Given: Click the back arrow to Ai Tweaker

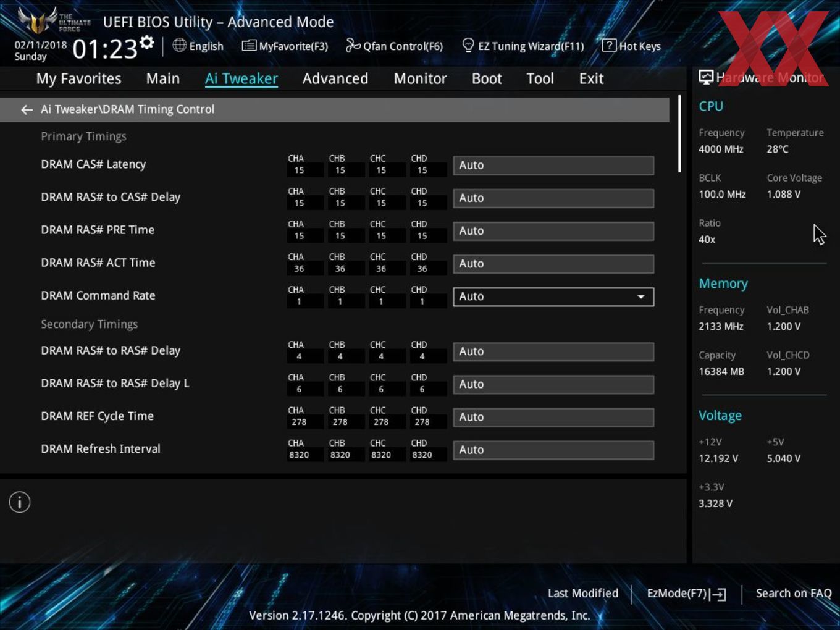Looking at the screenshot, I should click(x=27, y=110).
